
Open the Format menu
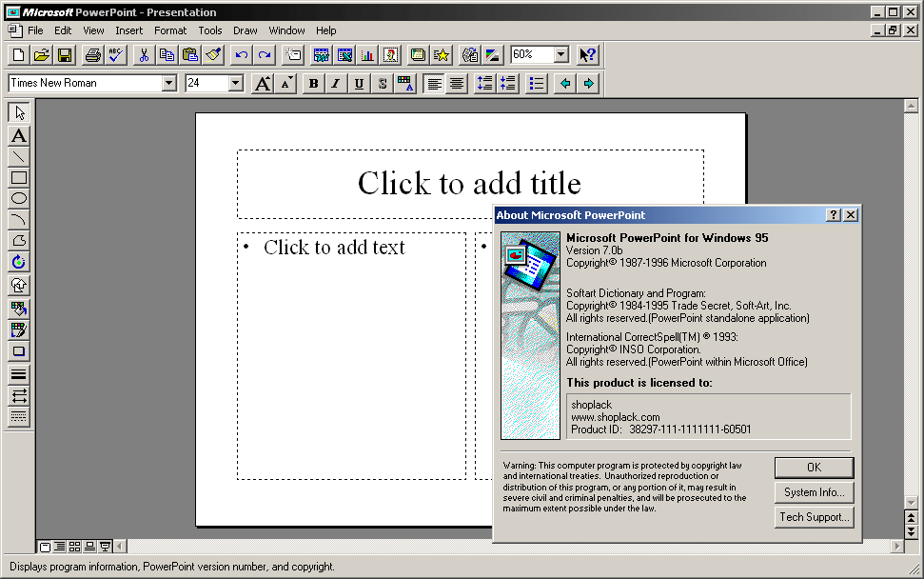click(x=170, y=30)
